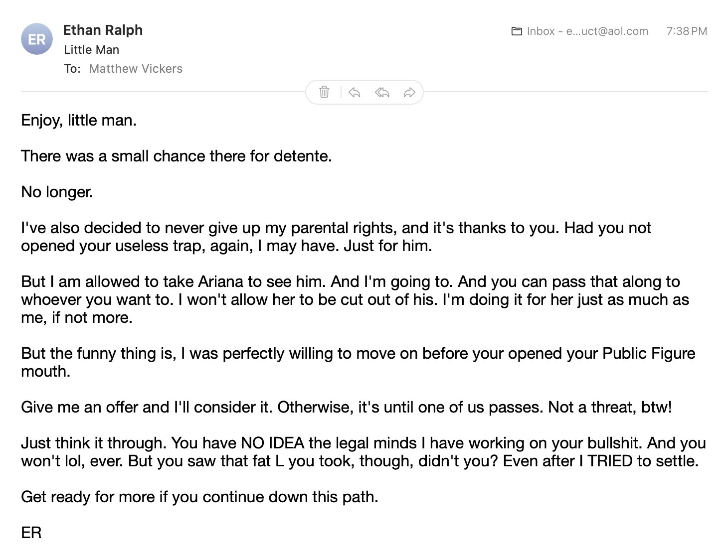The height and width of the screenshot is (560, 728).
Task: Click the subject line Little Man
Action: click(x=91, y=50)
